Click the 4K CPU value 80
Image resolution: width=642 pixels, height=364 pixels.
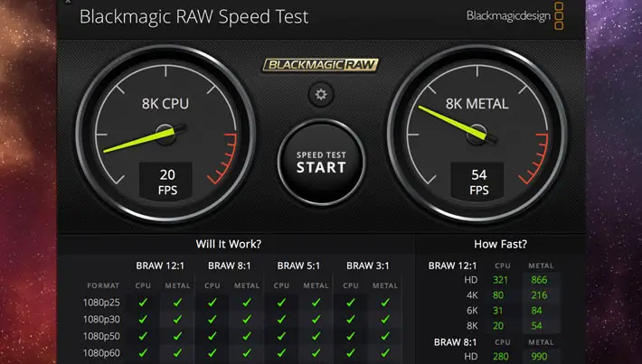pyautogui.click(x=498, y=295)
